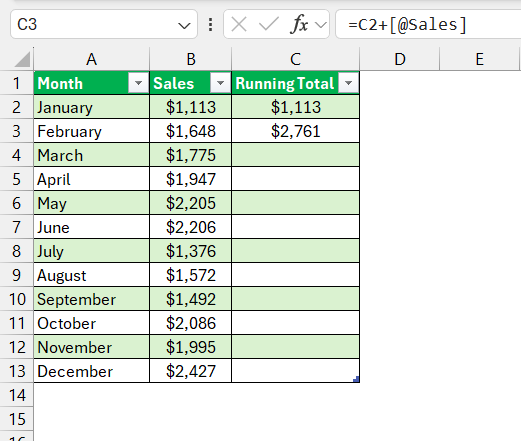Click the Cancel X icon in formula bar
Screen dimensions: 521x441
(239, 24)
